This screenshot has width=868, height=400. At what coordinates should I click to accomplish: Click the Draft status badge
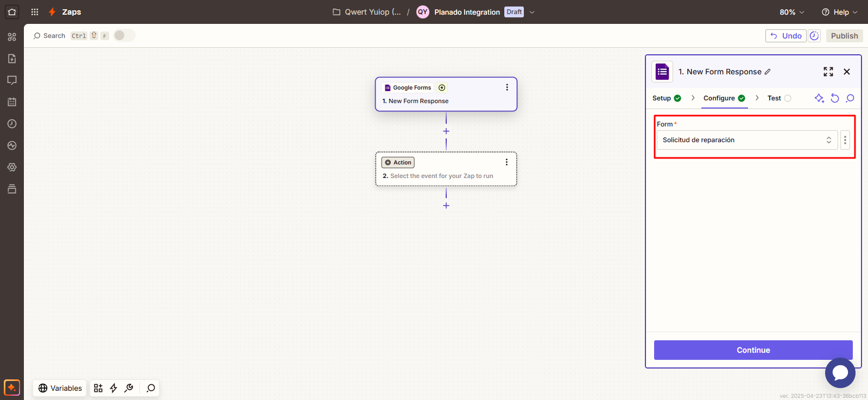(514, 12)
